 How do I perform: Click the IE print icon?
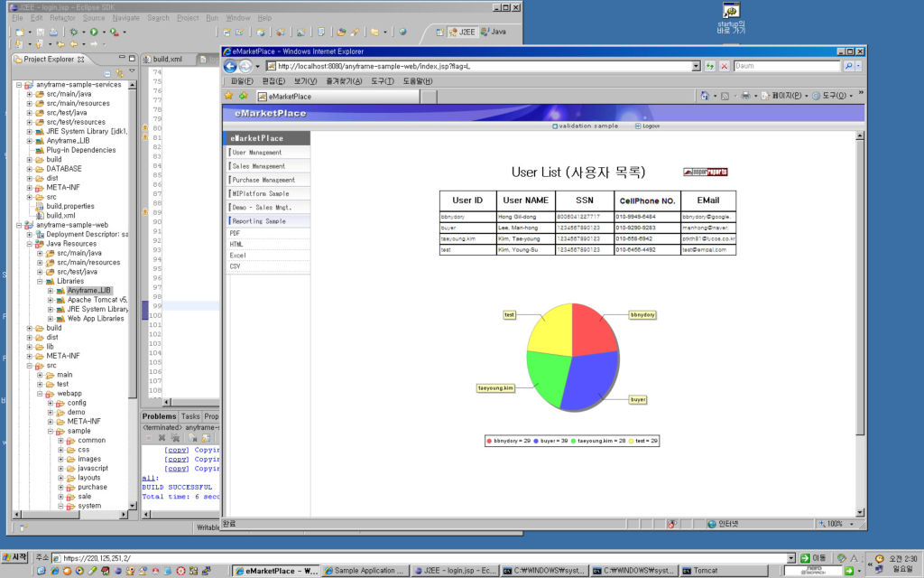[x=745, y=96]
